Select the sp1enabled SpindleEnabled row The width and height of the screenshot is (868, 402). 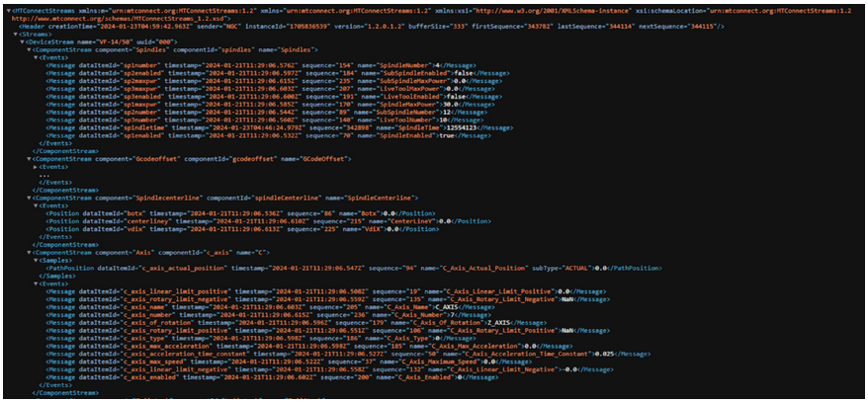[x=269, y=135]
